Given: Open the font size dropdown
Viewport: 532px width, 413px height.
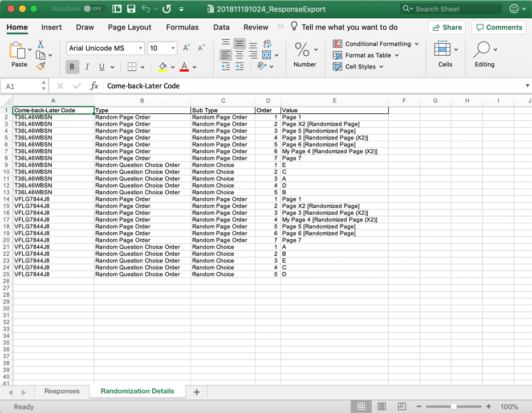Looking at the screenshot, I should (172, 48).
